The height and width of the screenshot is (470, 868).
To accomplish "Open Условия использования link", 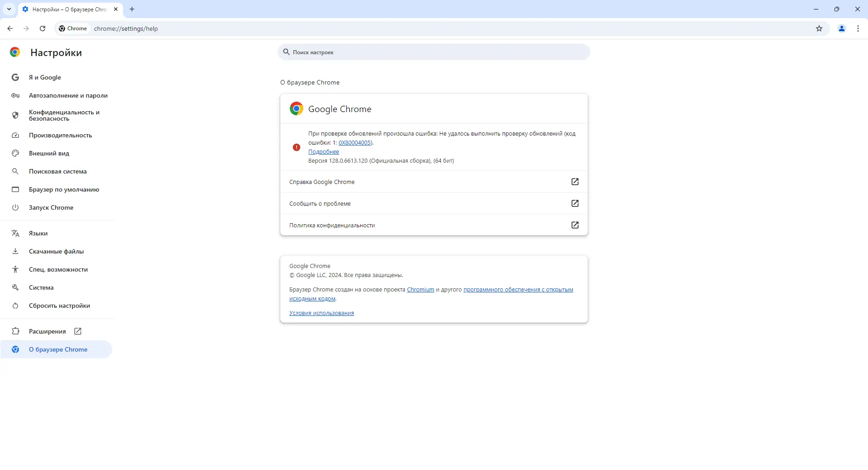I will click(x=321, y=313).
